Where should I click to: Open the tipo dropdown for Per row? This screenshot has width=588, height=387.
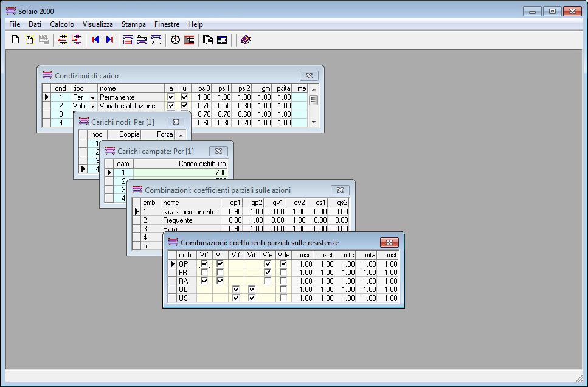92,97
